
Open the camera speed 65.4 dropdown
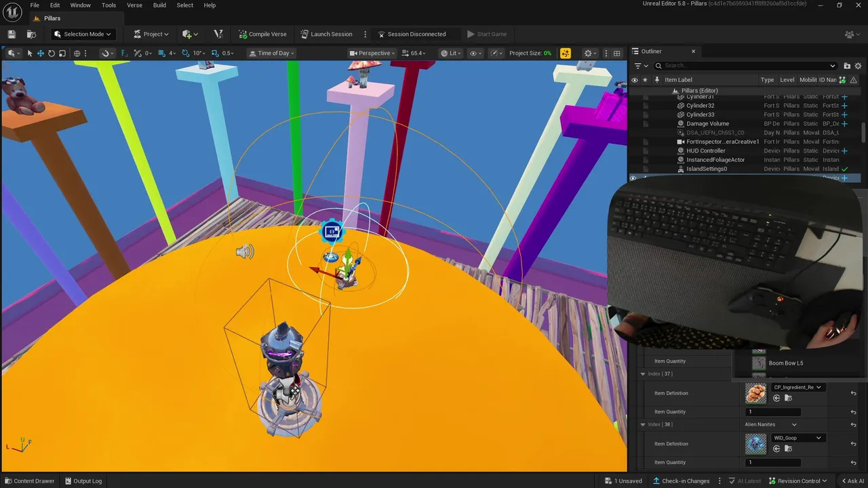coord(414,53)
